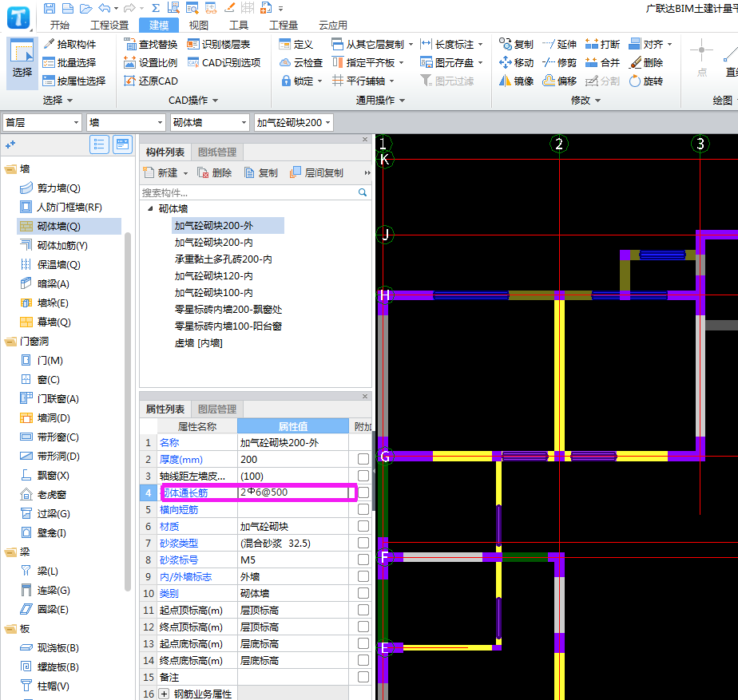
Task: Expand the 从其它层复制 dropdown arrow
Action: point(411,45)
